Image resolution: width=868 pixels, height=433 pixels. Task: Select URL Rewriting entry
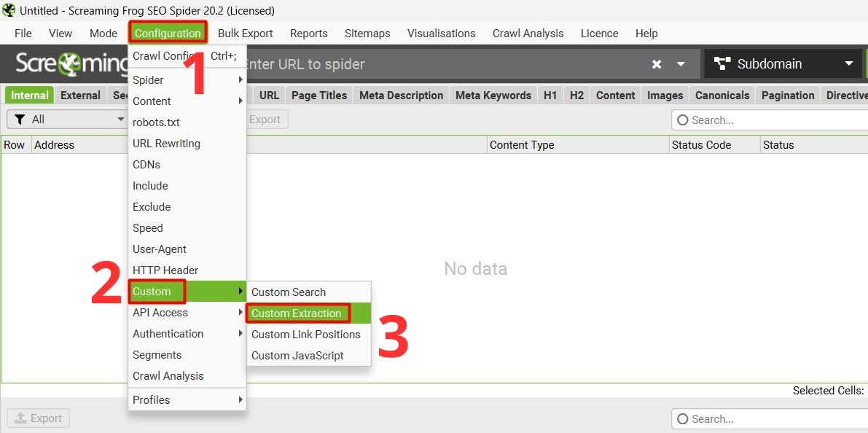187,144
